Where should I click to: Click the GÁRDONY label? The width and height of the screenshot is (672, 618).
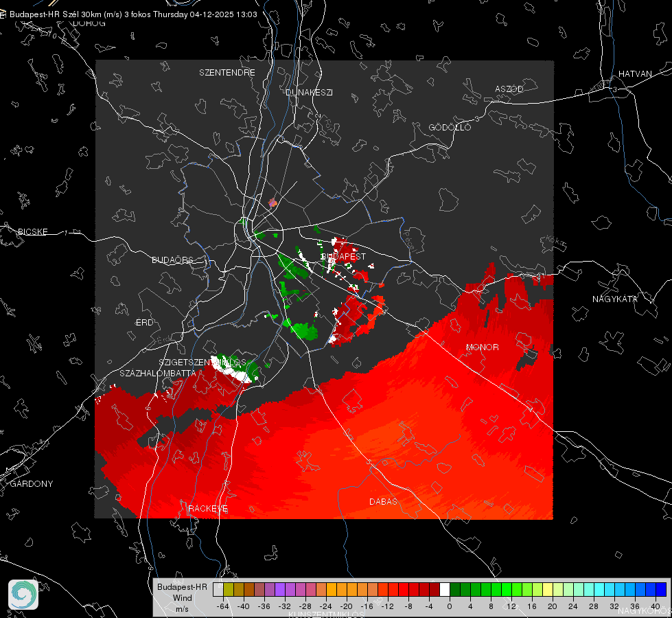point(32,484)
